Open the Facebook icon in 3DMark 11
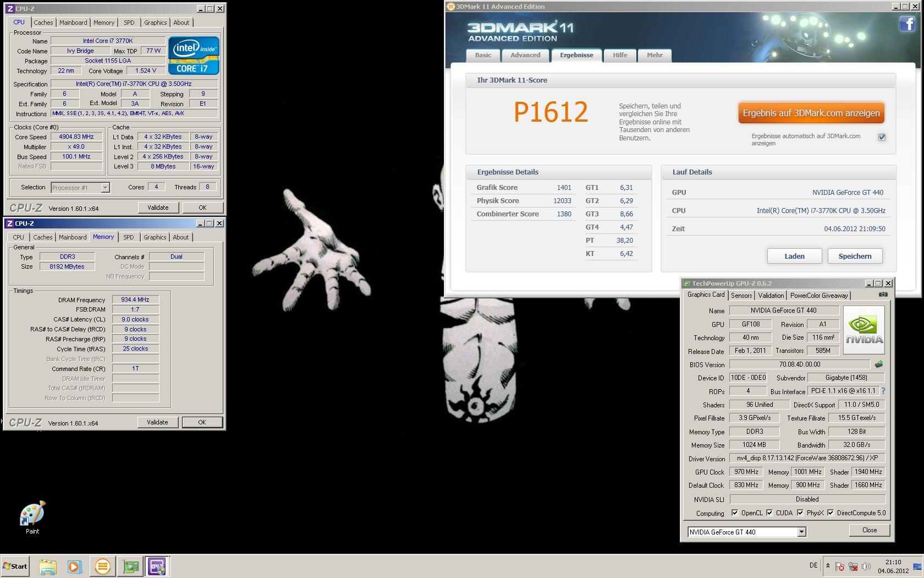Screen dimensions: 924x578 tap(908, 24)
